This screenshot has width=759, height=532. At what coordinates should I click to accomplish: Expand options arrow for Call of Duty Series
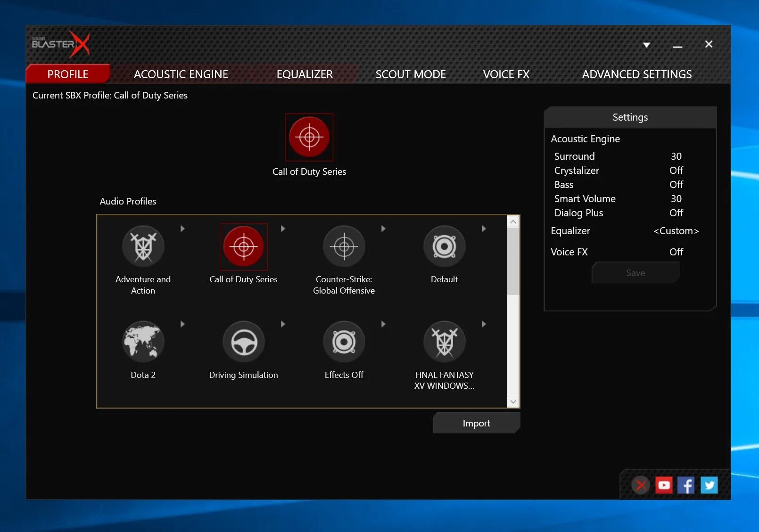click(283, 229)
